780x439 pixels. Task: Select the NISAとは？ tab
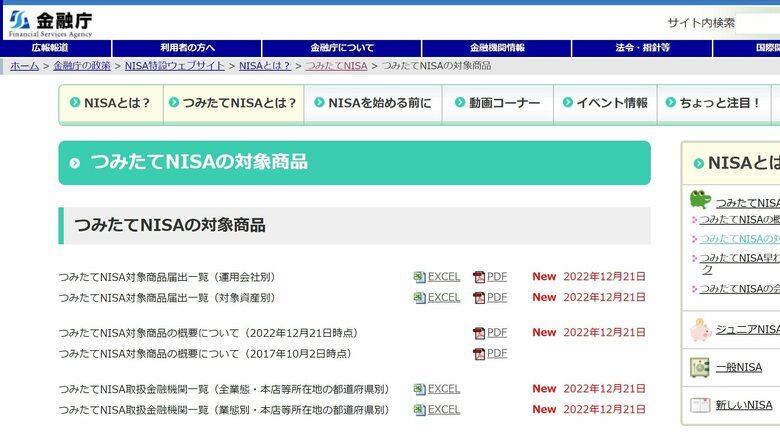pos(111,103)
